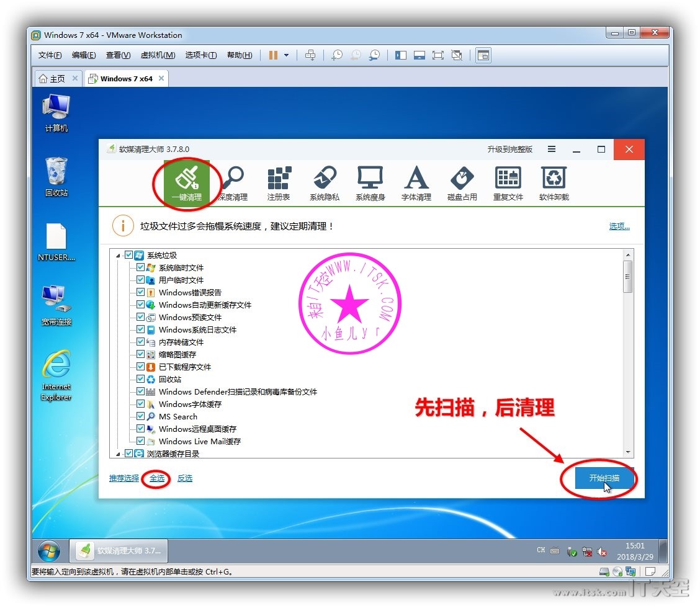Launch the 软件卸载 software uninstall tool
This screenshot has width=700, height=608.
554,182
